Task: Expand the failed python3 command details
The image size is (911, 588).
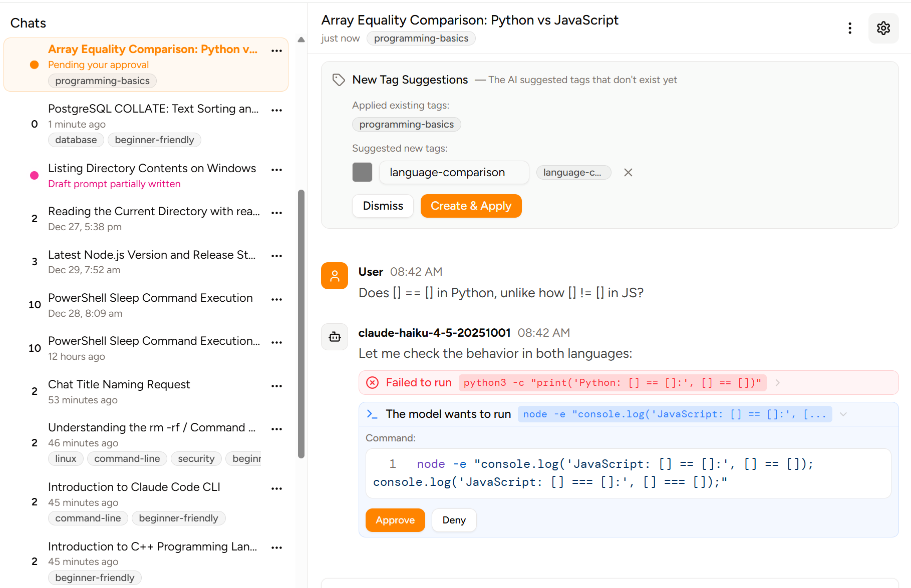Action: point(777,382)
